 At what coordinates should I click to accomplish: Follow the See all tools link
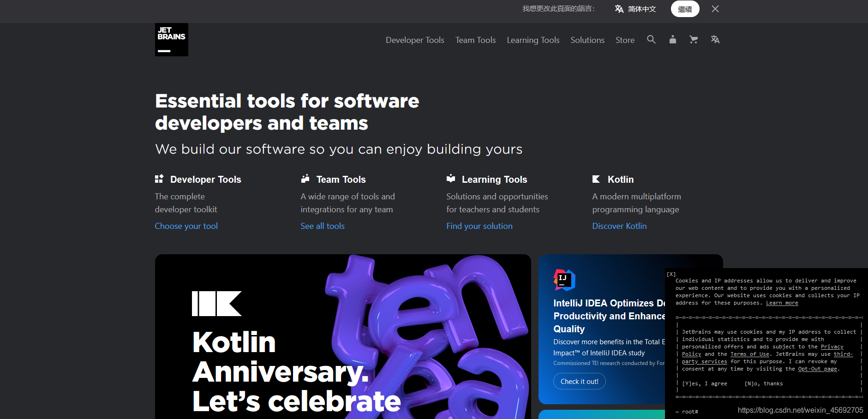(x=323, y=226)
